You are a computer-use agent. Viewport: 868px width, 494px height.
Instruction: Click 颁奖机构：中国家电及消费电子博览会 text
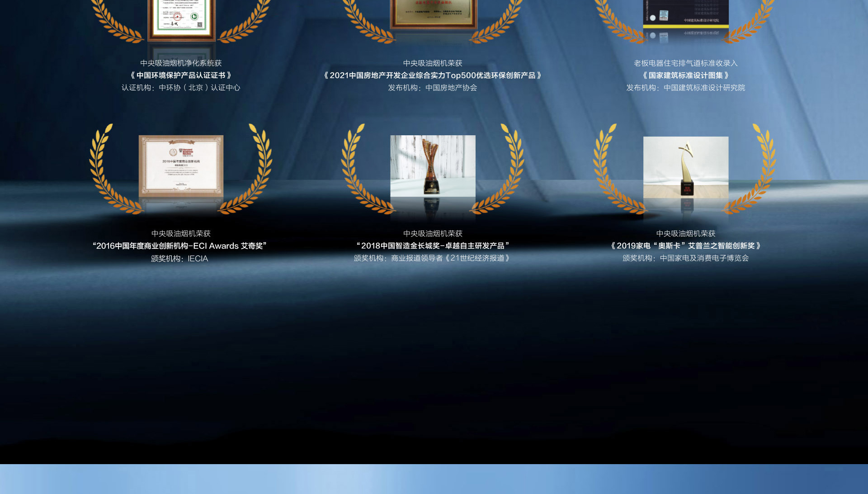point(685,258)
